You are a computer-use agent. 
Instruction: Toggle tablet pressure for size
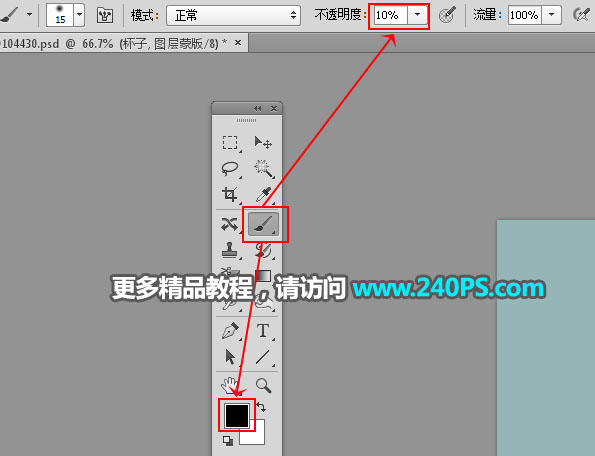(581, 15)
